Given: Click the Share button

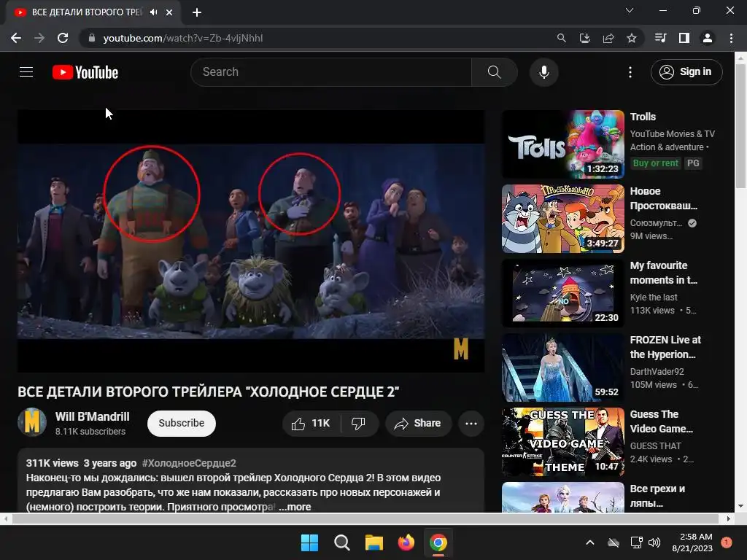Looking at the screenshot, I should pyautogui.click(x=419, y=424).
